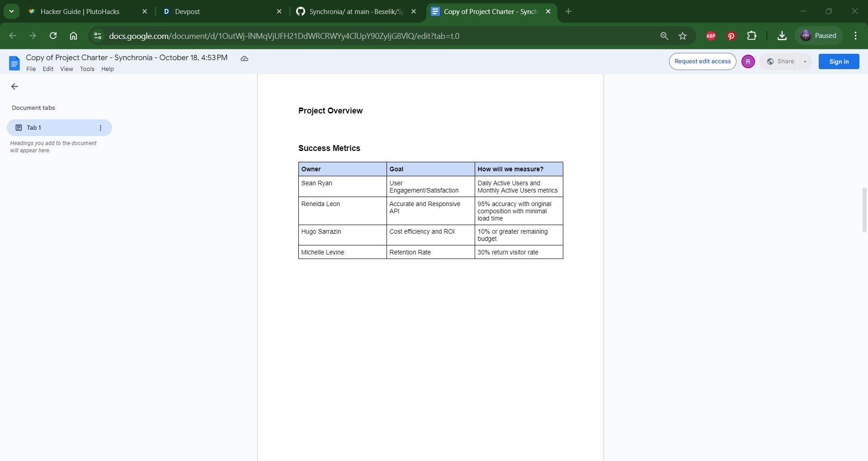The height and width of the screenshot is (461, 868).
Task: Switch to Hacker Guide PlutoHacks tab
Action: pos(88,12)
